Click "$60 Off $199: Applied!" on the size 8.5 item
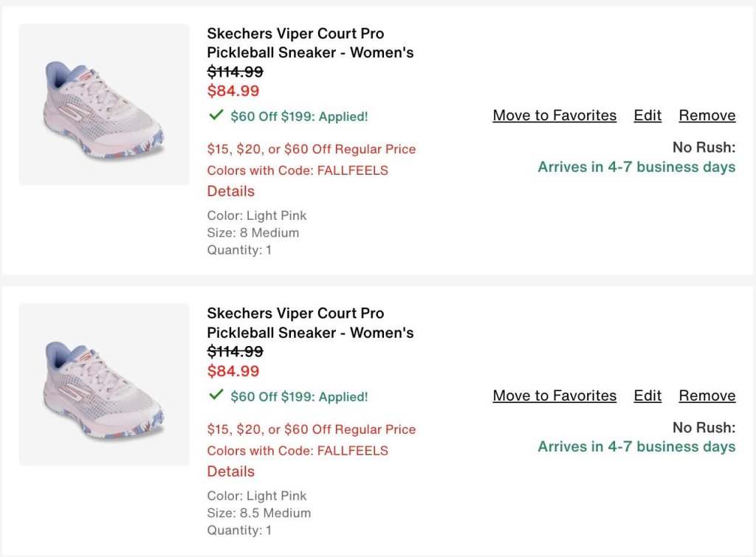The width and height of the screenshot is (756, 557). tap(299, 397)
